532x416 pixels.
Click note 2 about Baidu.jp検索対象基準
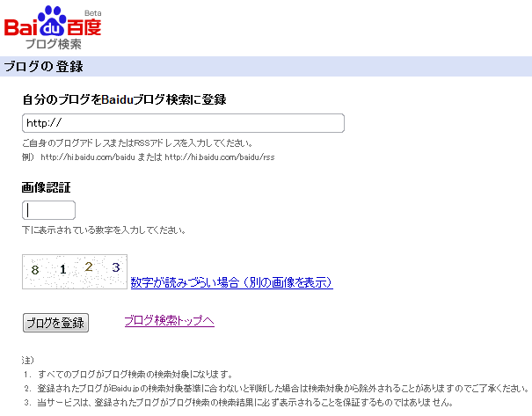276,388
